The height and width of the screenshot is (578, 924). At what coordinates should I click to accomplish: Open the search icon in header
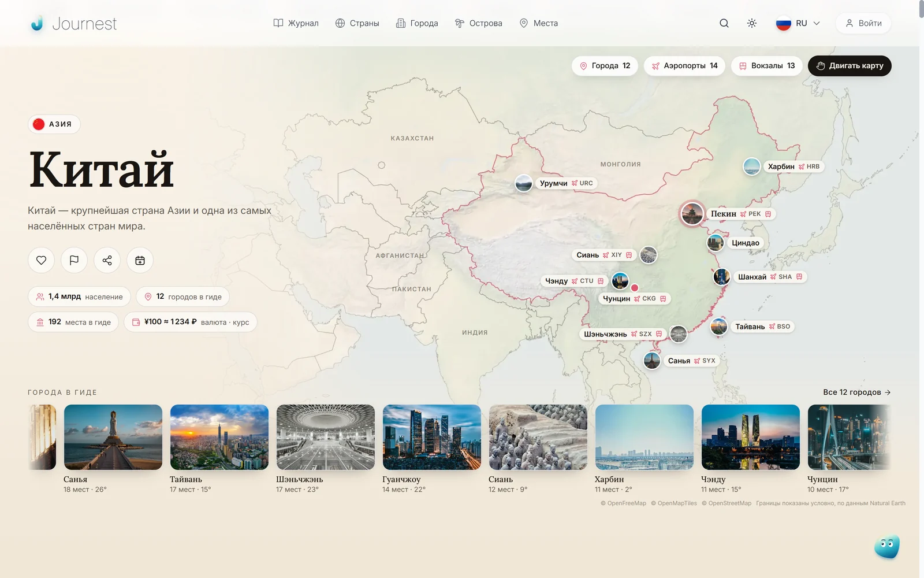724,23
